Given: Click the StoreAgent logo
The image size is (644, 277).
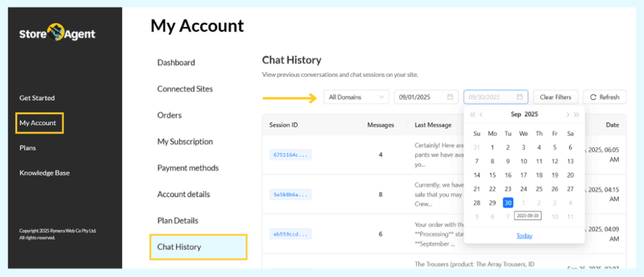Looking at the screenshot, I should 57,33.
